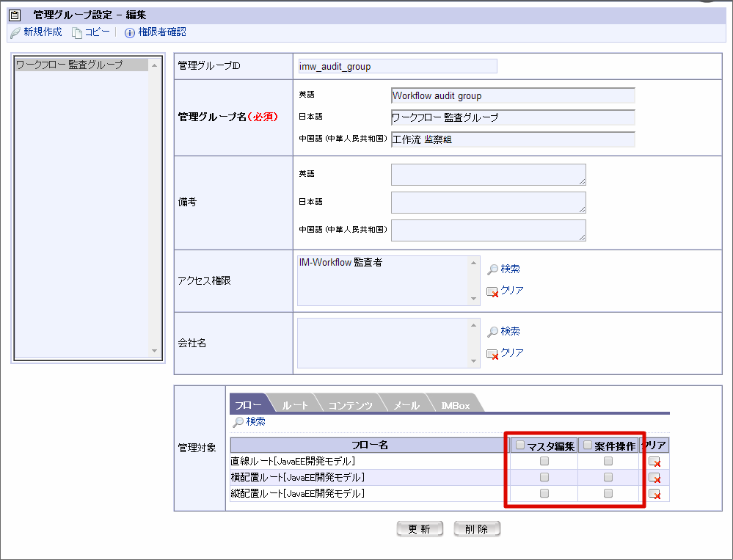Click the 検索 link for アクセス権限
This screenshot has width=733, height=560.
[510, 269]
